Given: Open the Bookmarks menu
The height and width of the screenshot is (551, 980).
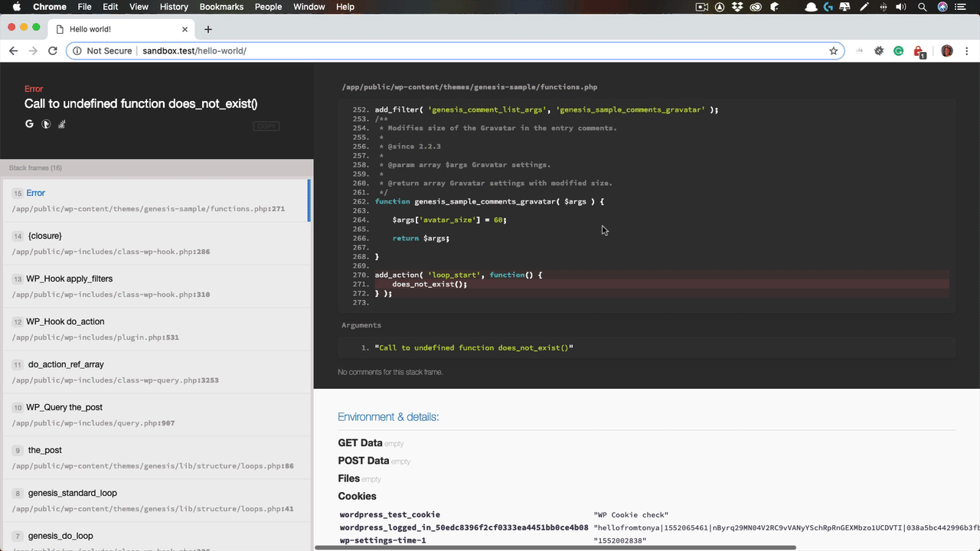Looking at the screenshot, I should coord(221,7).
